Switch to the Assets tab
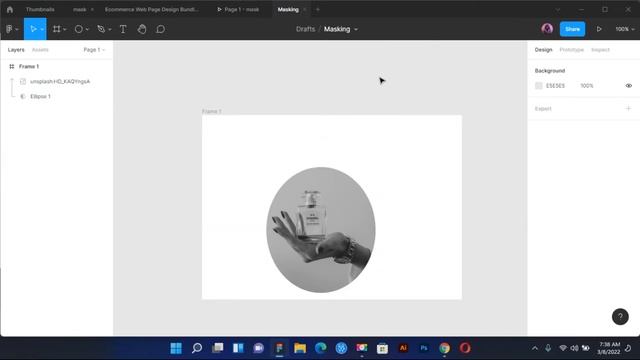The image size is (640, 360). (40, 50)
